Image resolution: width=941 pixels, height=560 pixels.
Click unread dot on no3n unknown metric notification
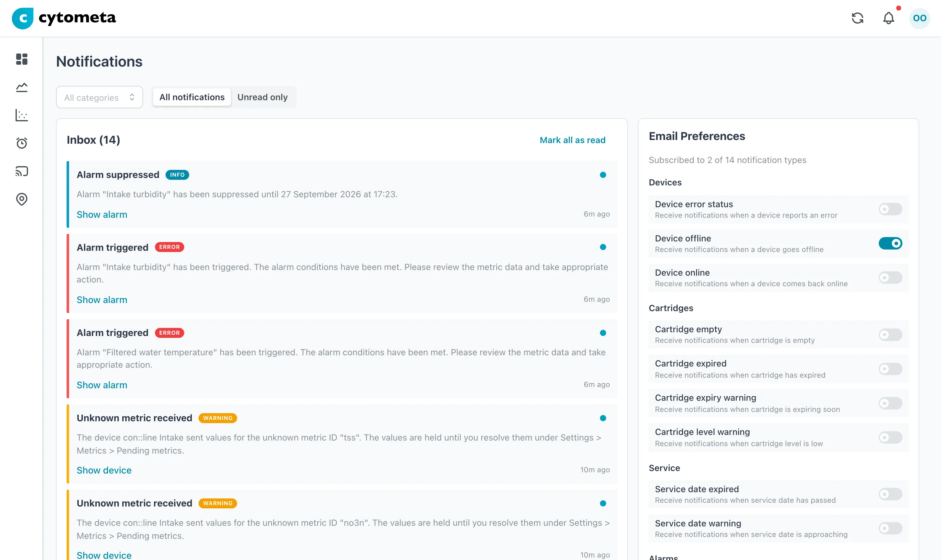[603, 503]
